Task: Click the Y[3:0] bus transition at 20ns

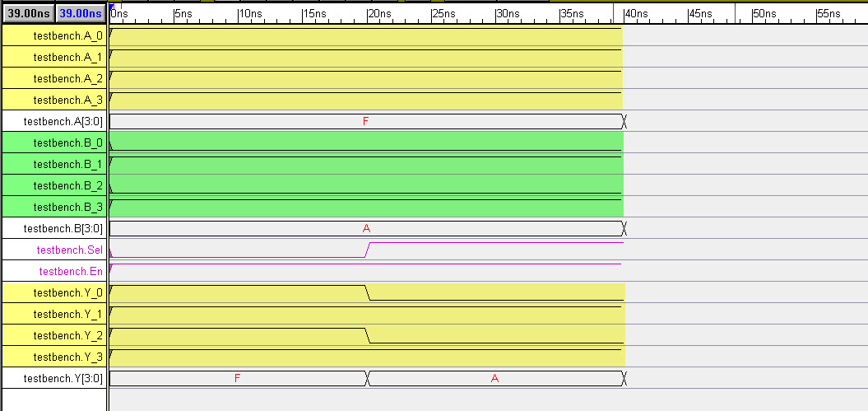Action: click(368, 378)
